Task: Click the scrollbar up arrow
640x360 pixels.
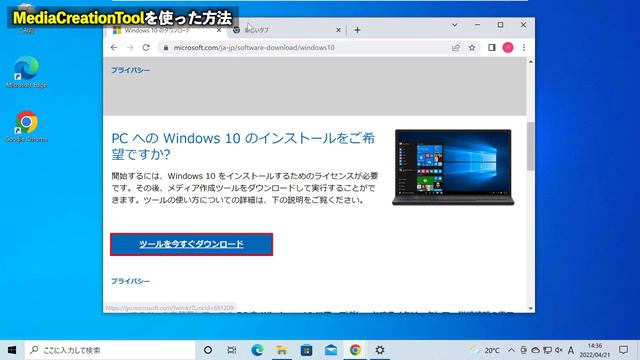Action: (530, 62)
